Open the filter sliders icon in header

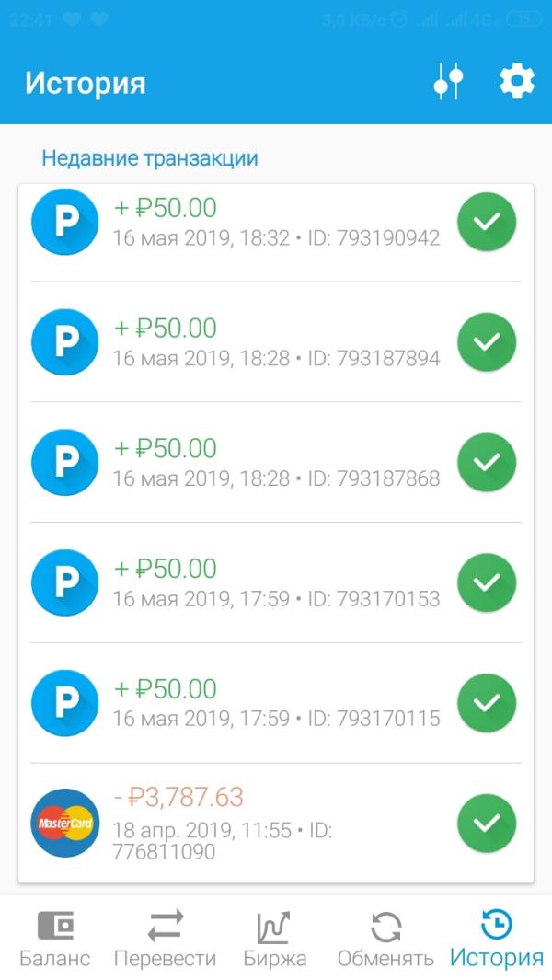[x=448, y=81]
